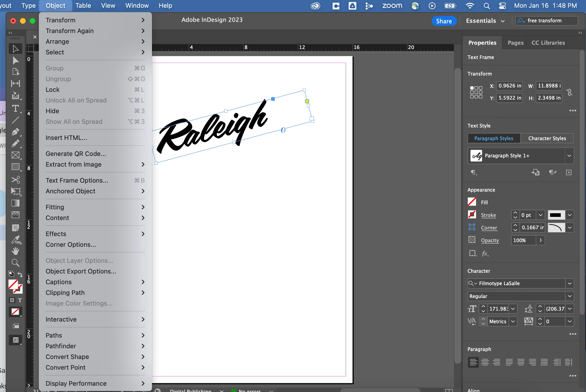
Task: Switch to Character Styles toggle
Action: pos(547,138)
